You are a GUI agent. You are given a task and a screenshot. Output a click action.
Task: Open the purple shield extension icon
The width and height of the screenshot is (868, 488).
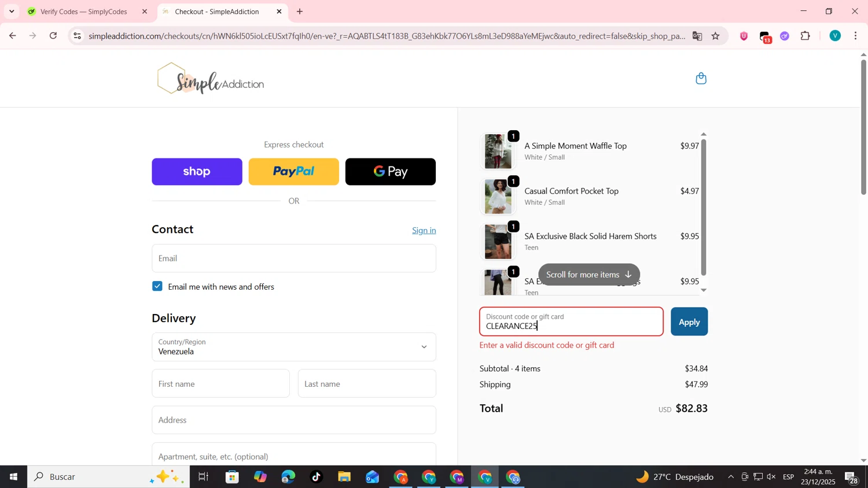(744, 36)
